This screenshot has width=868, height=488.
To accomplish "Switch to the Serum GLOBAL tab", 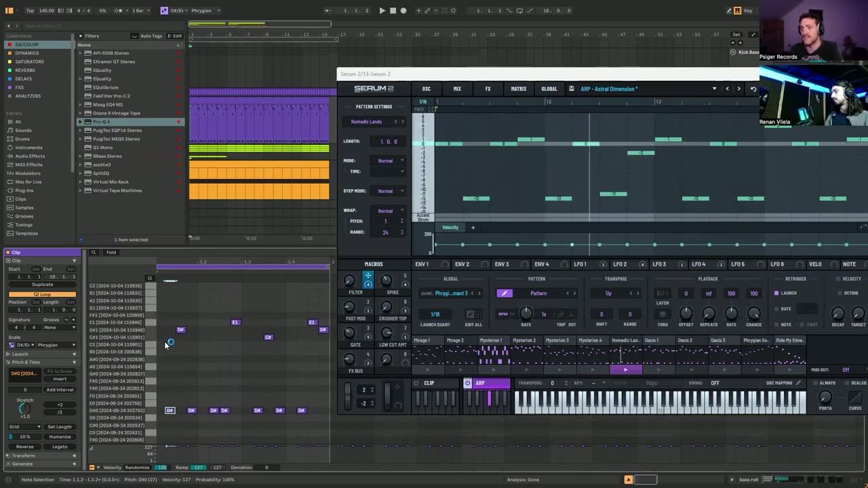I will coord(549,89).
